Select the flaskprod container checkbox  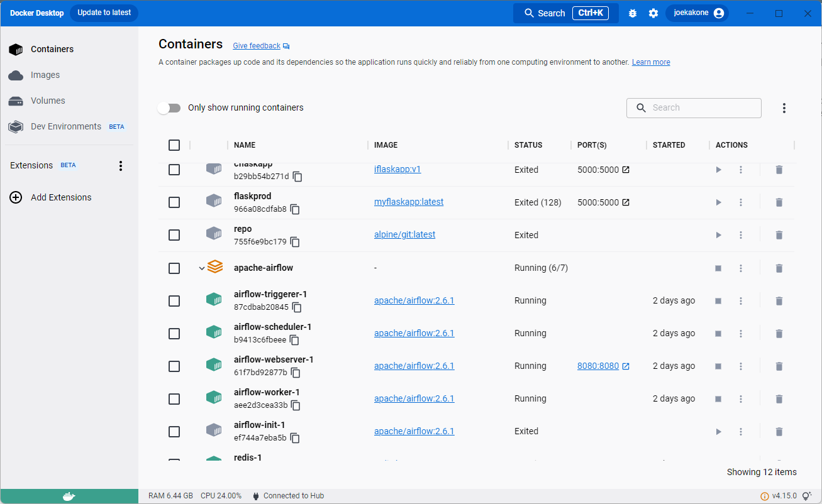pyautogui.click(x=174, y=202)
